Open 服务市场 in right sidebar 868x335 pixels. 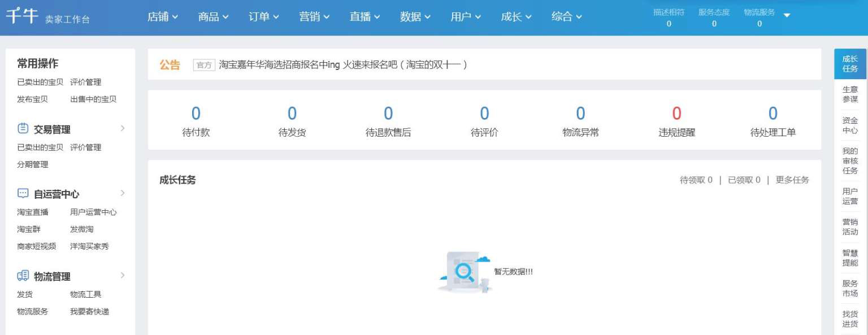click(x=850, y=289)
